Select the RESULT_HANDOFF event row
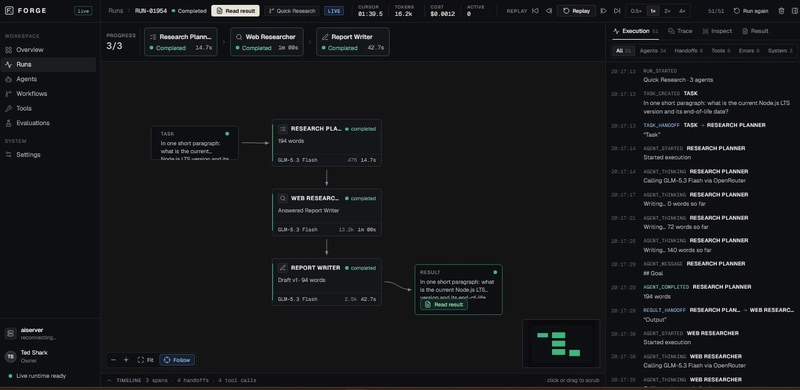The width and height of the screenshot is (800, 390). (703, 314)
